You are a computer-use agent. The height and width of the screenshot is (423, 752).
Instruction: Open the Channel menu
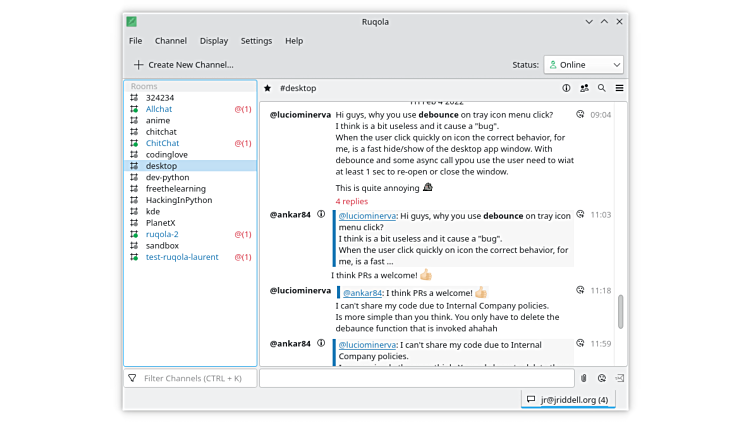coord(171,41)
